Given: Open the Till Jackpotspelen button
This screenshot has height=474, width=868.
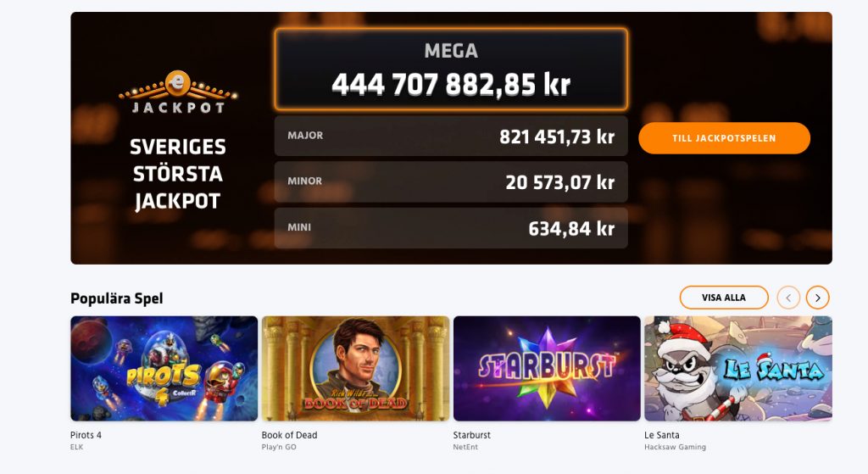Looking at the screenshot, I should pos(724,138).
